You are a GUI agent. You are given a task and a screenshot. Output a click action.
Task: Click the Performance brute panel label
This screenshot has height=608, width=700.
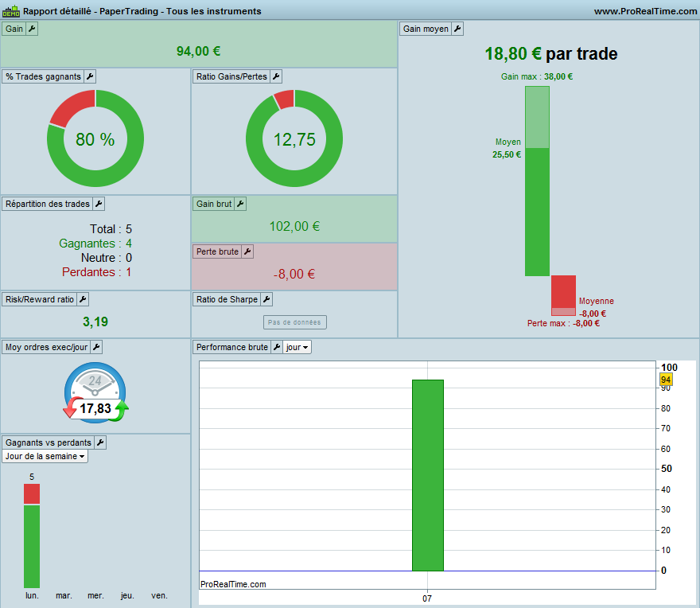pos(231,347)
